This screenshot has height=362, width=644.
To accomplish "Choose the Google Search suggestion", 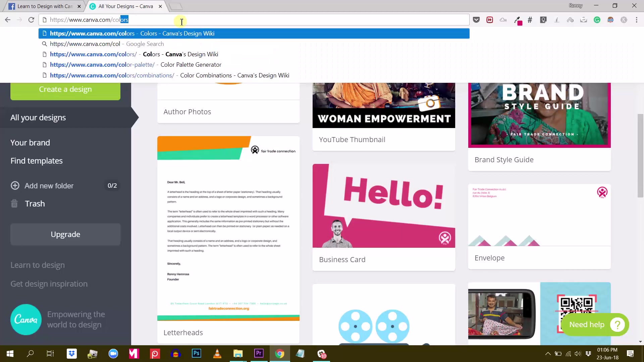I will coord(254,44).
